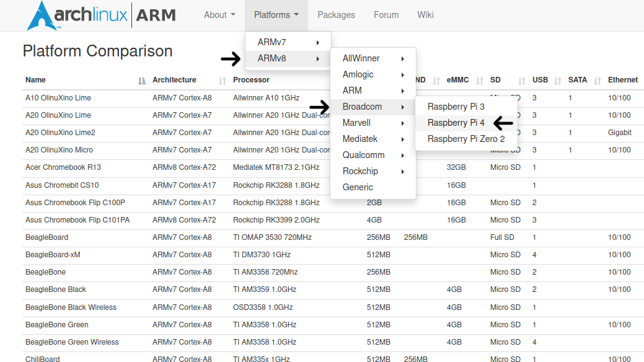Sort by SD column arrows
The width and height of the screenshot is (644, 362).
pyautogui.click(x=522, y=81)
